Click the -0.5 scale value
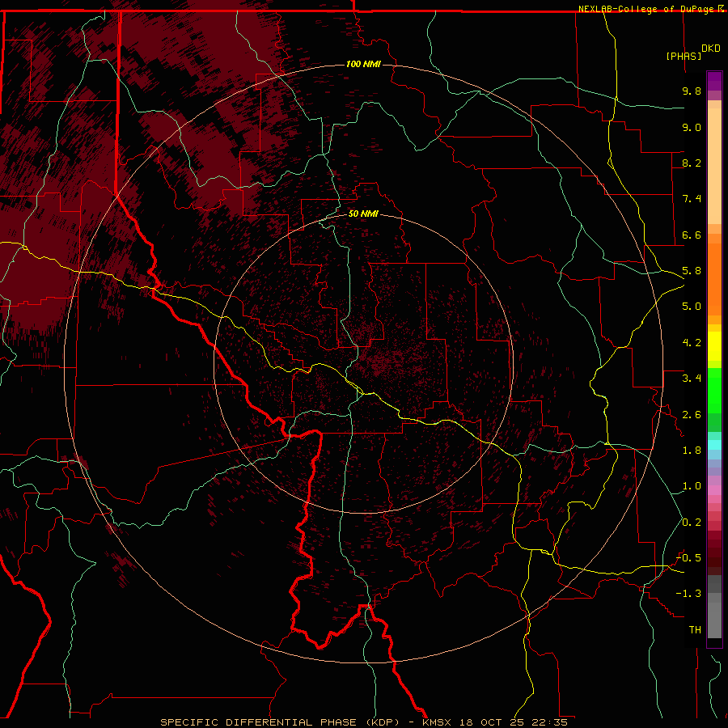728x728 pixels. (688, 558)
